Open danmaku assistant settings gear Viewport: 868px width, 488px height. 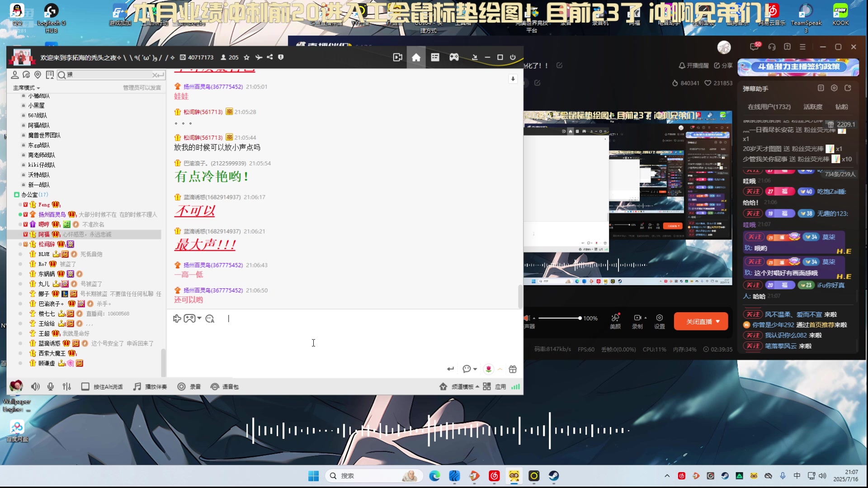pos(834,88)
